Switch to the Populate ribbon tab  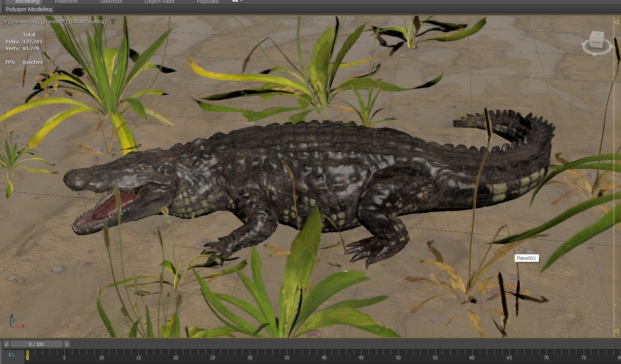208,2
